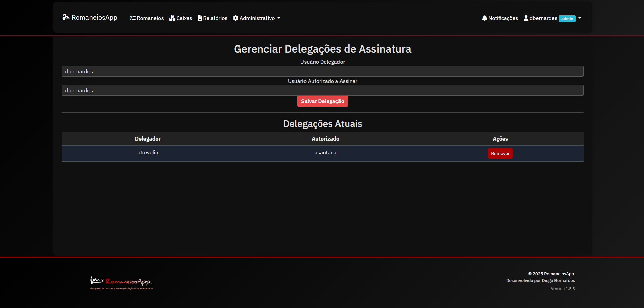This screenshot has width=644, height=308.
Task: Click the boxes icon beside Caixas
Action: 172,18
